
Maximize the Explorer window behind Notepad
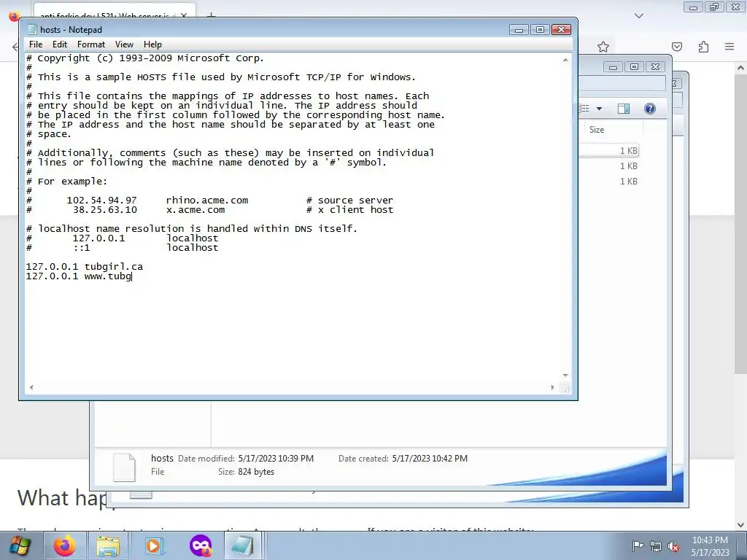(x=634, y=66)
